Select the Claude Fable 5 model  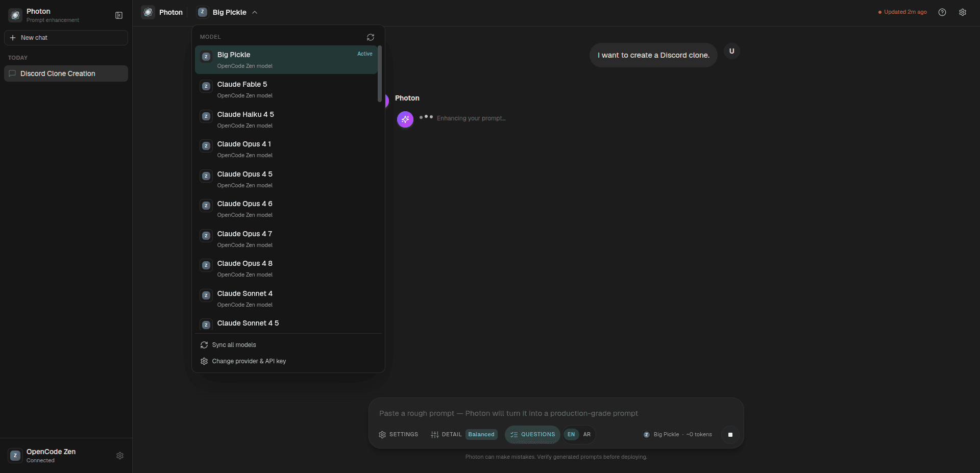point(286,89)
